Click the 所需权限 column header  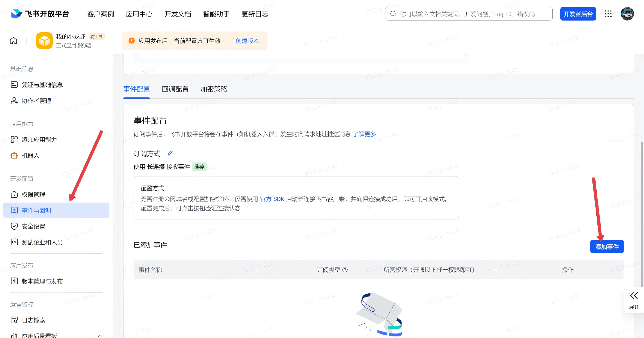coord(429,270)
